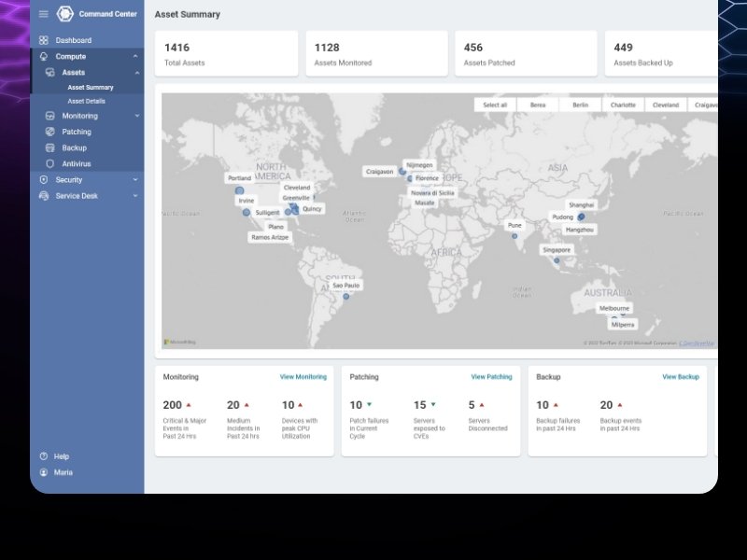Click the Help question mark icon
The image size is (747, 560).
pos(43,456)
